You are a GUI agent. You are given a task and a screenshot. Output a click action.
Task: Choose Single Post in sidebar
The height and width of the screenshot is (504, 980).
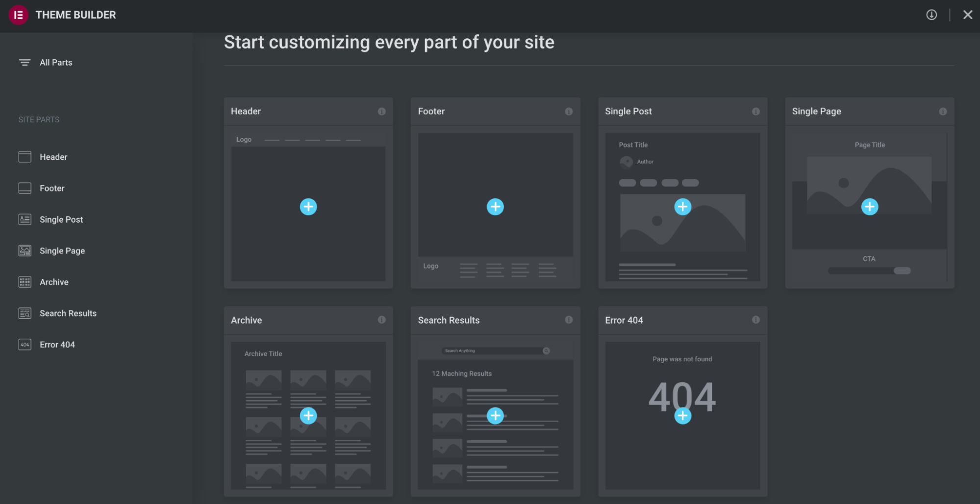[61, 220]
